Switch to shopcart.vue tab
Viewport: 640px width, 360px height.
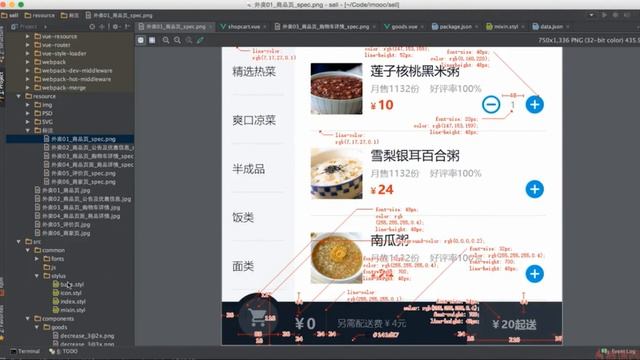click(x=243, y=27)
